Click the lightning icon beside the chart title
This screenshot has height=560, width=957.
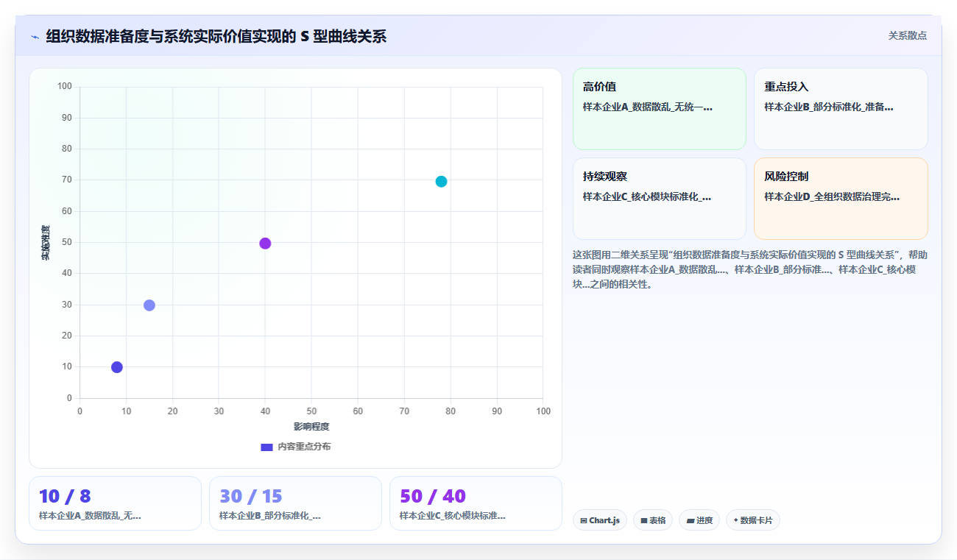point(35,37)
